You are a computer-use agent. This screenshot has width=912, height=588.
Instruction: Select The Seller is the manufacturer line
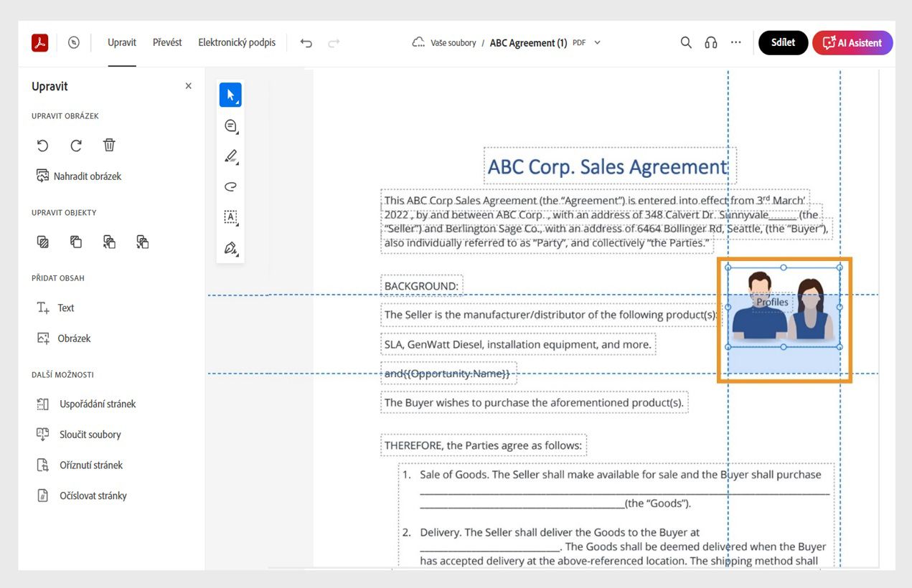(550, 315)
